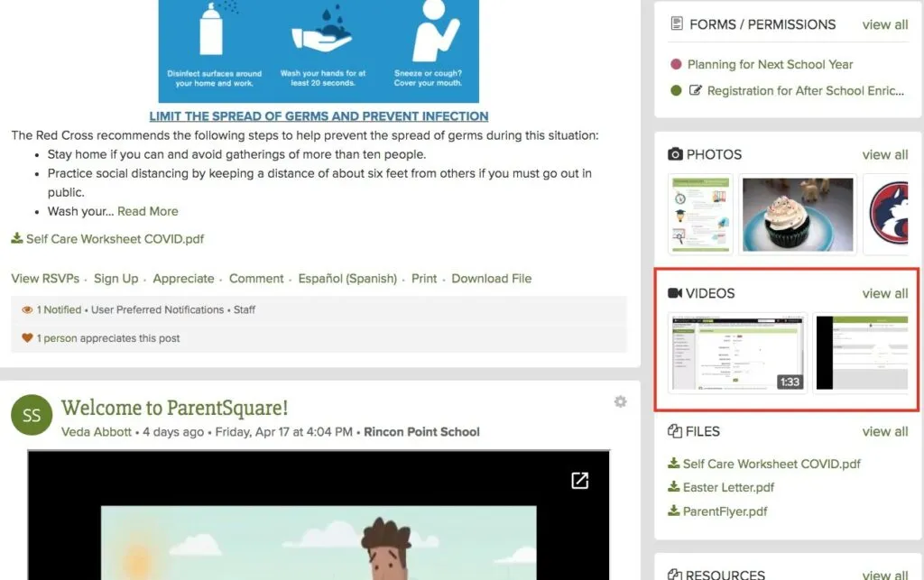Click the download icon beside Self Care Worksheet post attachment
This screenshot has height=580, width=924.
pos(17,238)
